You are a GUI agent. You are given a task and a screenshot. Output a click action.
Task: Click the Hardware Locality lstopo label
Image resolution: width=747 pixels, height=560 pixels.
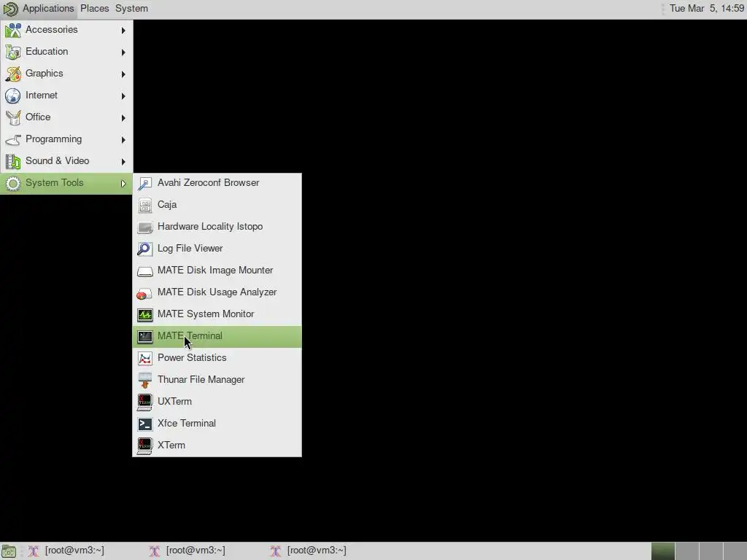coord(210,227)
